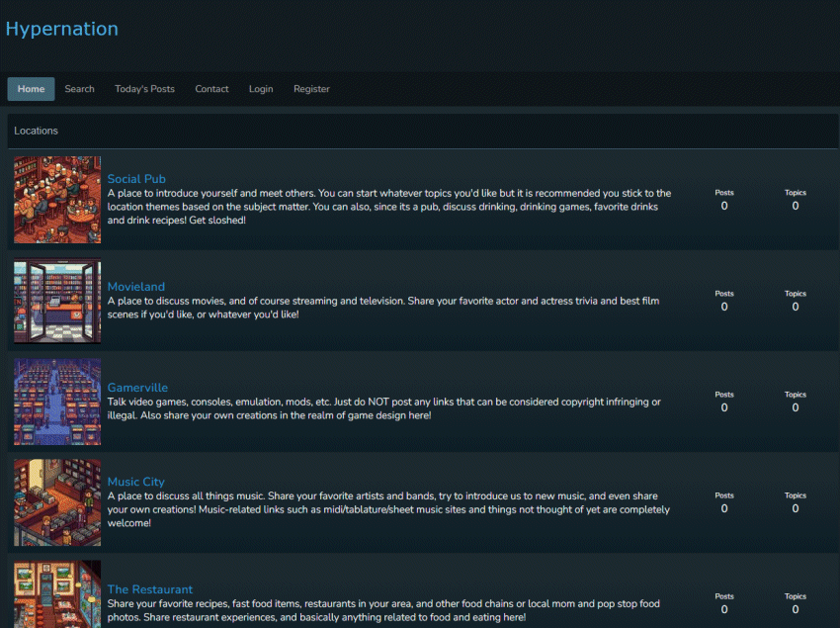840x628 pixels.
Task: Open the Music City board image
Action: pyautogui.click(x=57, y=502)
